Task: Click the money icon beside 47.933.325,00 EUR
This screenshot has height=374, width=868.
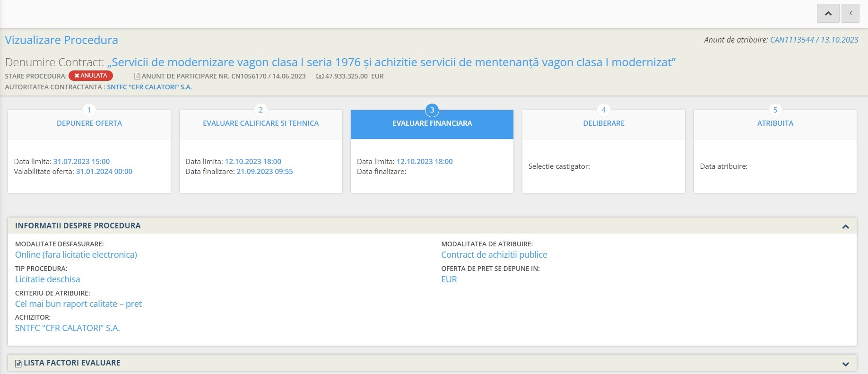Action: [320, 76]
